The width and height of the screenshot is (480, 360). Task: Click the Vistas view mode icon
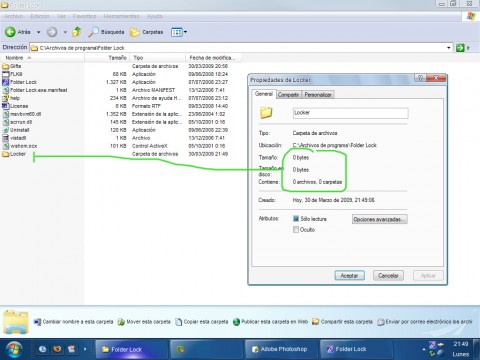pyautogui.click(x=176, y=32)
